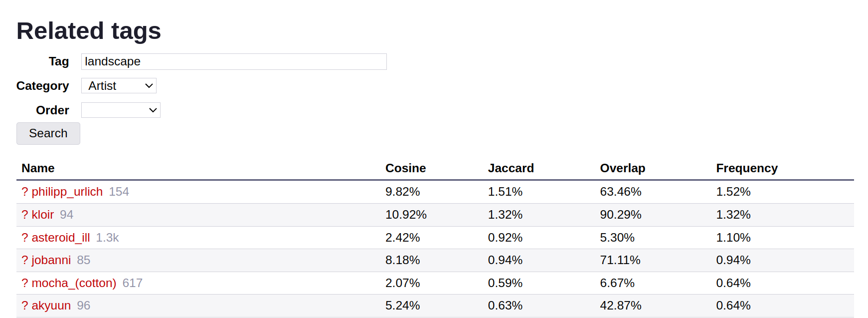Open the jobanni tag link

pos(51,260)
